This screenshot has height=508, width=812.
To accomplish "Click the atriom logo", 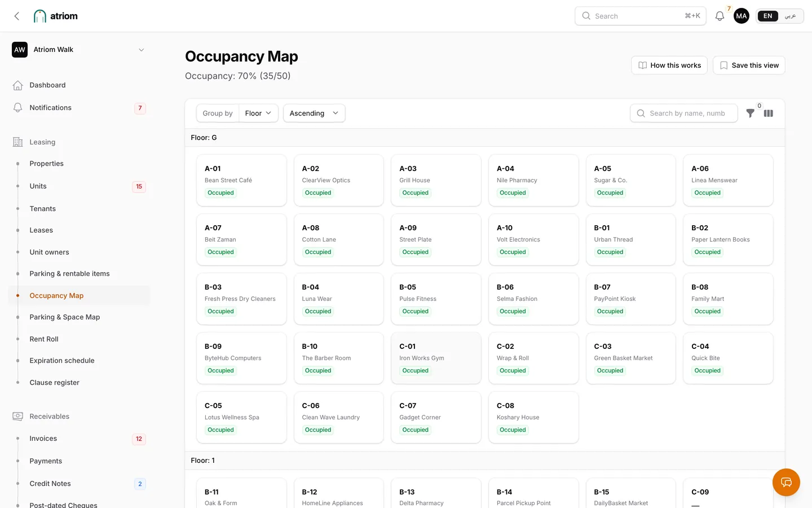I will 56,16.
